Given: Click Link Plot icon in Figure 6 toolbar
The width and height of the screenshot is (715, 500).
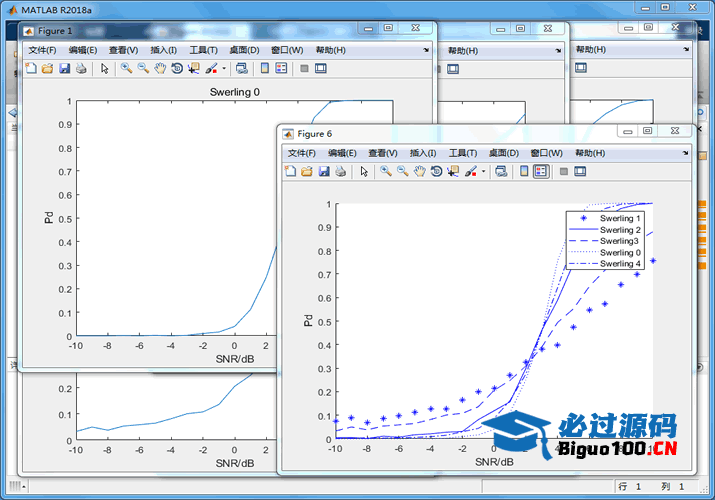Looking at the screenshot, I should point(501,171).
